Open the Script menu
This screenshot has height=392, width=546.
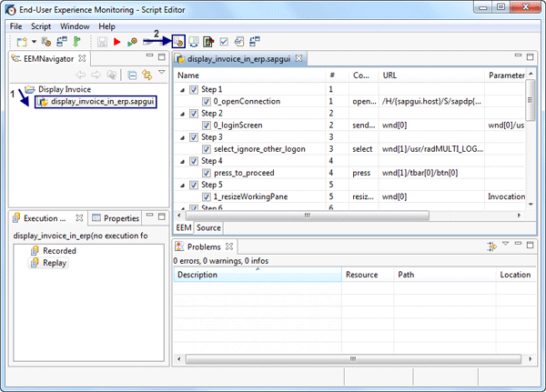47,26
